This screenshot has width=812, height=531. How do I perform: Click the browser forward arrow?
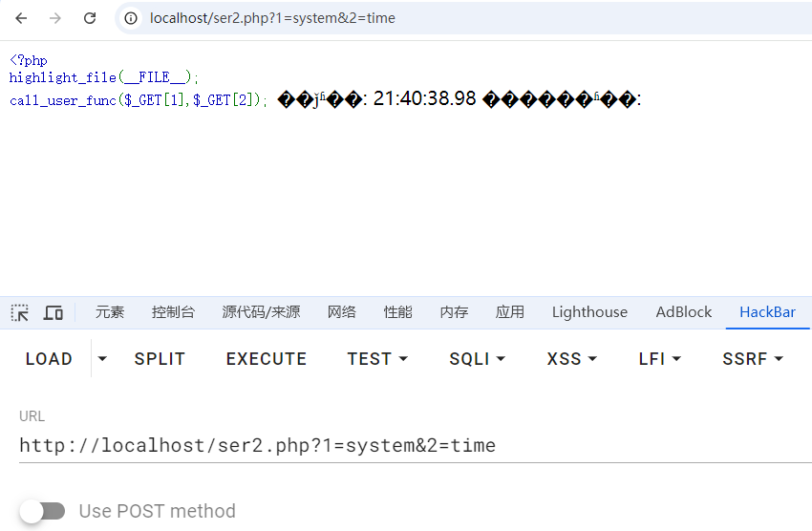[x=55, y=18]
